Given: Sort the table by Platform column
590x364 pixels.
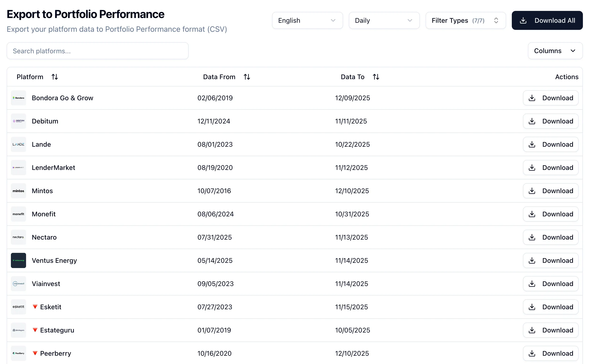Looking at the screenshot, I should click(55, 77).
